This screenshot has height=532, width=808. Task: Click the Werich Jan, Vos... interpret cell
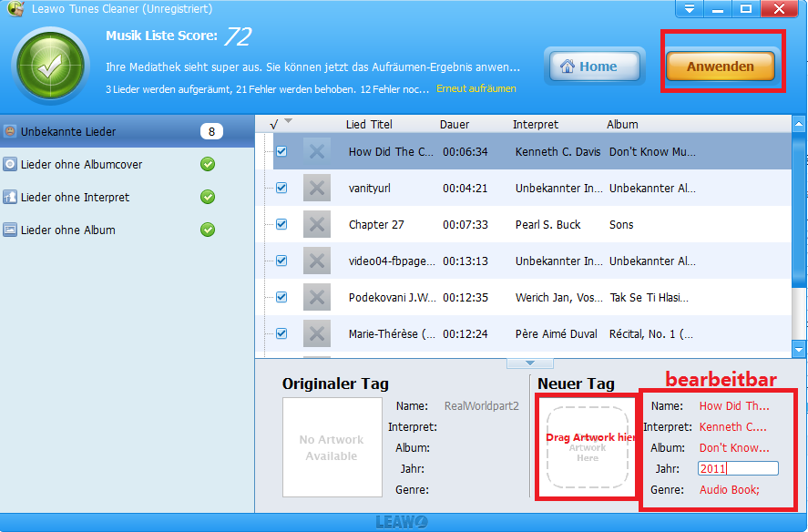pyautogui.click(x=558, y=298)
